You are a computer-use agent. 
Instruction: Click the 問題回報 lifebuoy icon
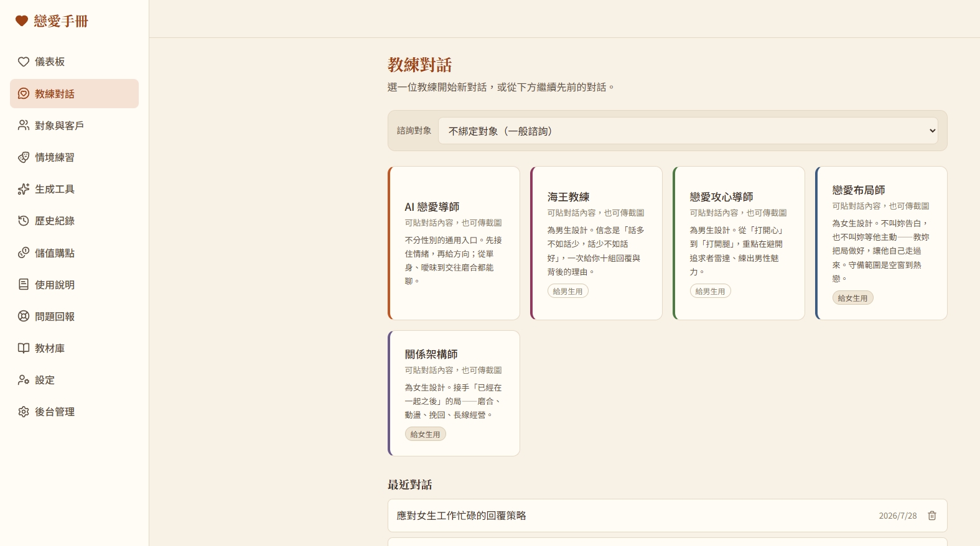[x=24, y=316]
